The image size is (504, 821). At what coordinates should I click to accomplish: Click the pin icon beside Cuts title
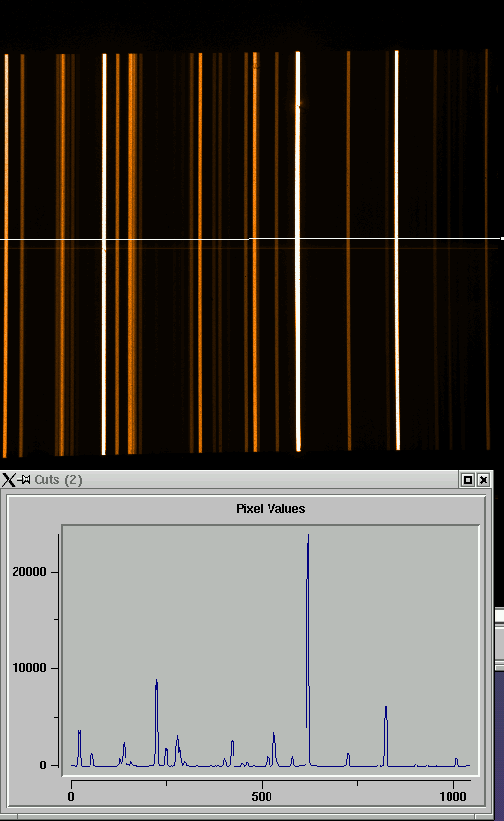coord(24,479)
